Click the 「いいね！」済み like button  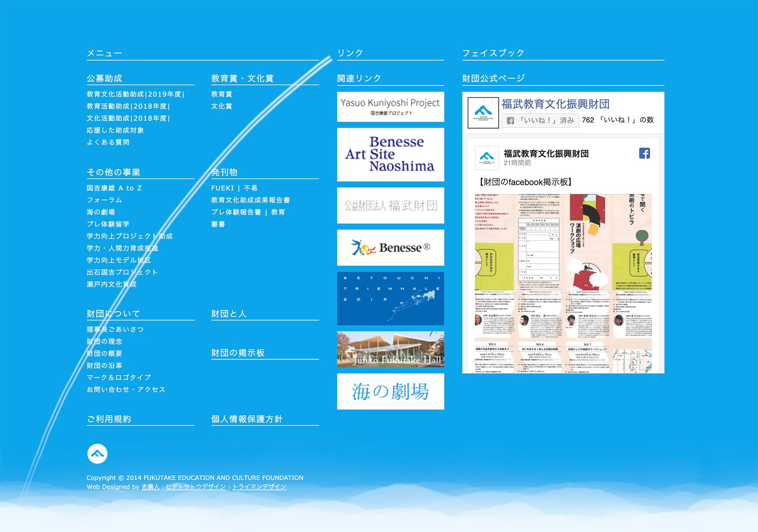click(x=540, y=120)
